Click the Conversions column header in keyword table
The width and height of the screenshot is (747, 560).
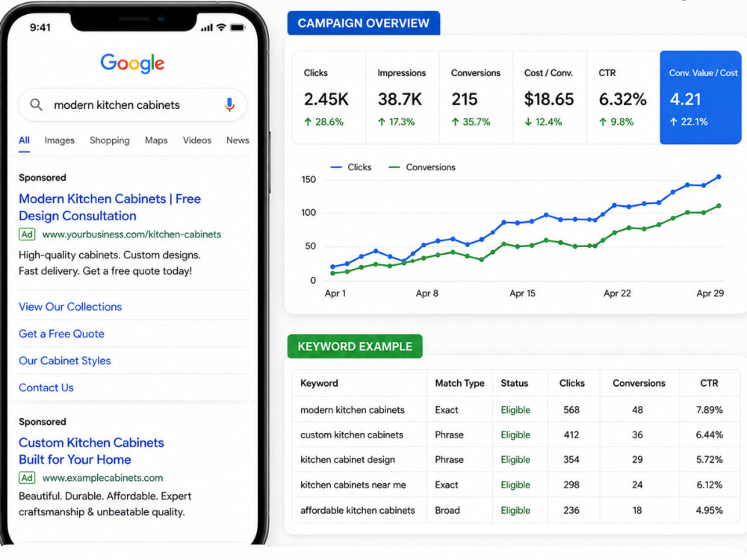639,383
